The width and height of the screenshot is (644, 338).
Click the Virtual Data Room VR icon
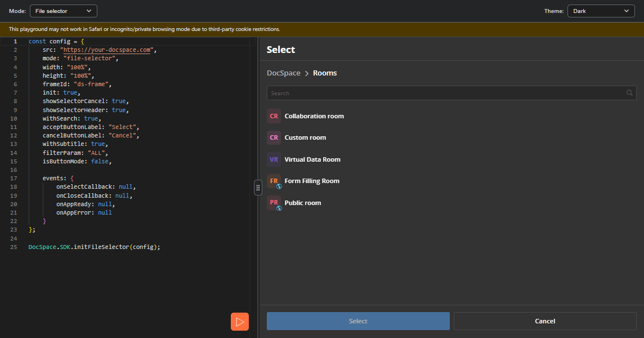(x=274, y=159)
